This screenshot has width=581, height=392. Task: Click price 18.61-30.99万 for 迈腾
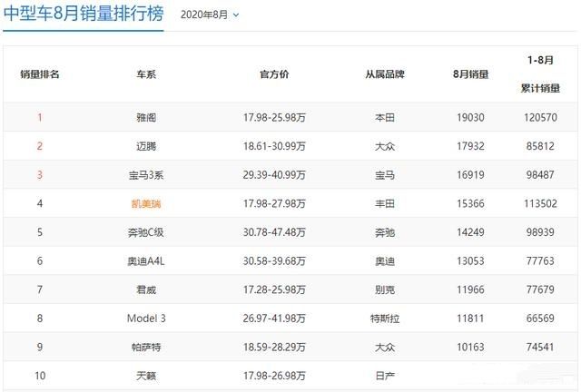(274, 146)
